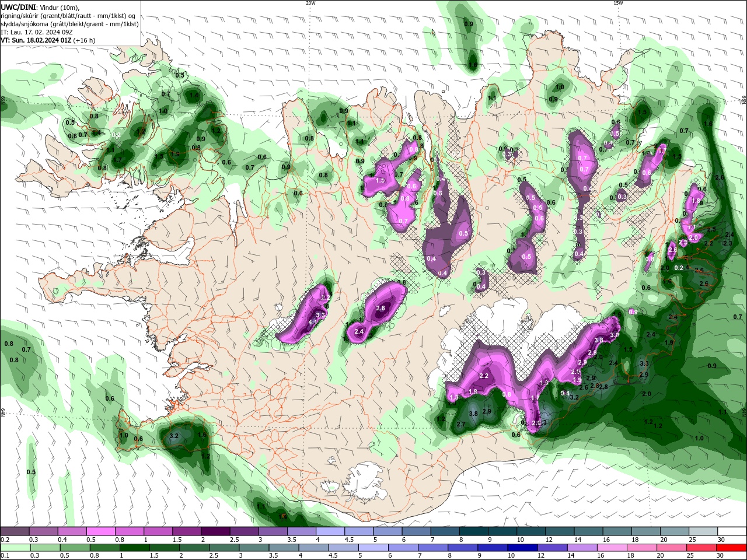
Task: Click the '2.7' rainfall value on the map
Action: [x=460, y=425]
